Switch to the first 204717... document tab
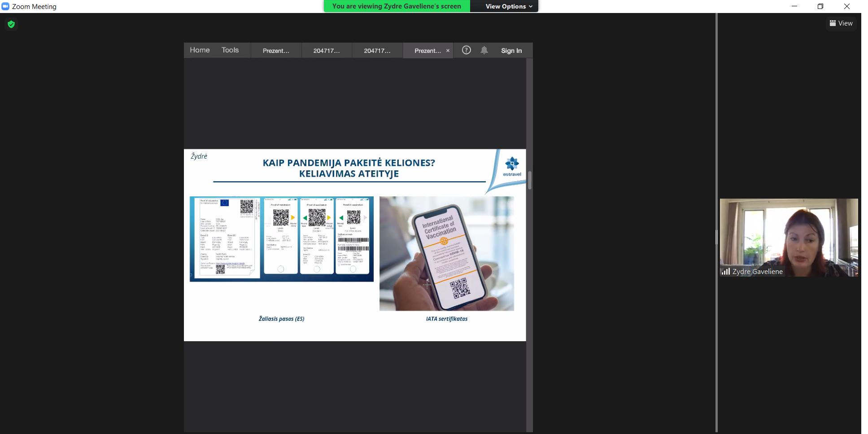This screenshot has height=434, width=868. pyautogui.click(x=327, y=51)
